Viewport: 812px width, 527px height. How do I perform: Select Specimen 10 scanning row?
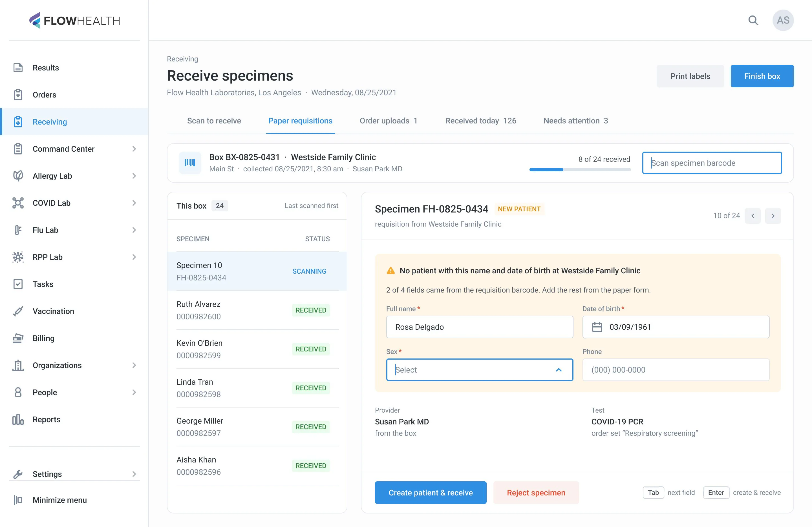click(x=257, y=271)
